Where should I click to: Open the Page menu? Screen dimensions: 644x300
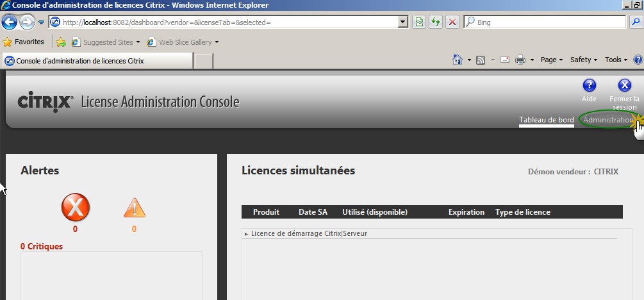pos(552,60)
